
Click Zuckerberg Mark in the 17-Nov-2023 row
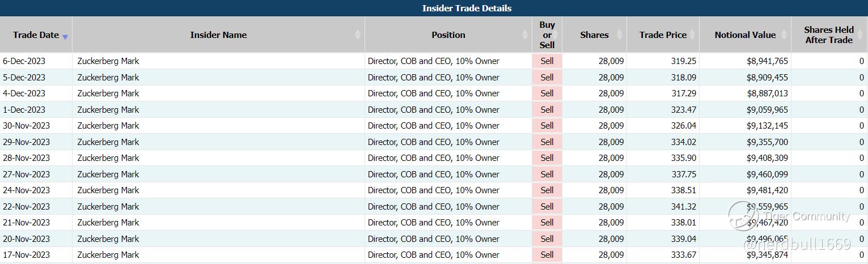pyautogui.click(x=108, y=255)
